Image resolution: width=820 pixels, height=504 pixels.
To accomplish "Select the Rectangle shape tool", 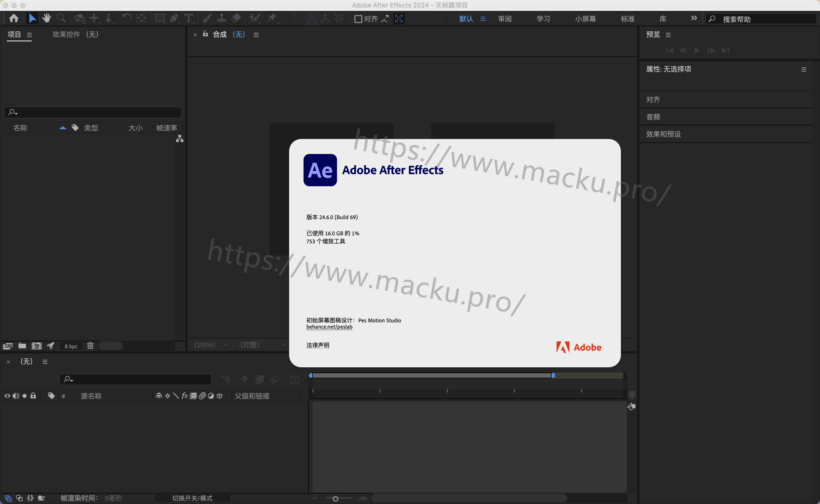I will 160,18.
